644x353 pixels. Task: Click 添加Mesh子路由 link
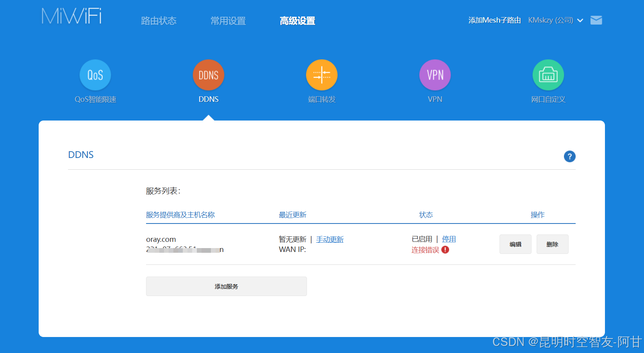(x=494, y=20)
